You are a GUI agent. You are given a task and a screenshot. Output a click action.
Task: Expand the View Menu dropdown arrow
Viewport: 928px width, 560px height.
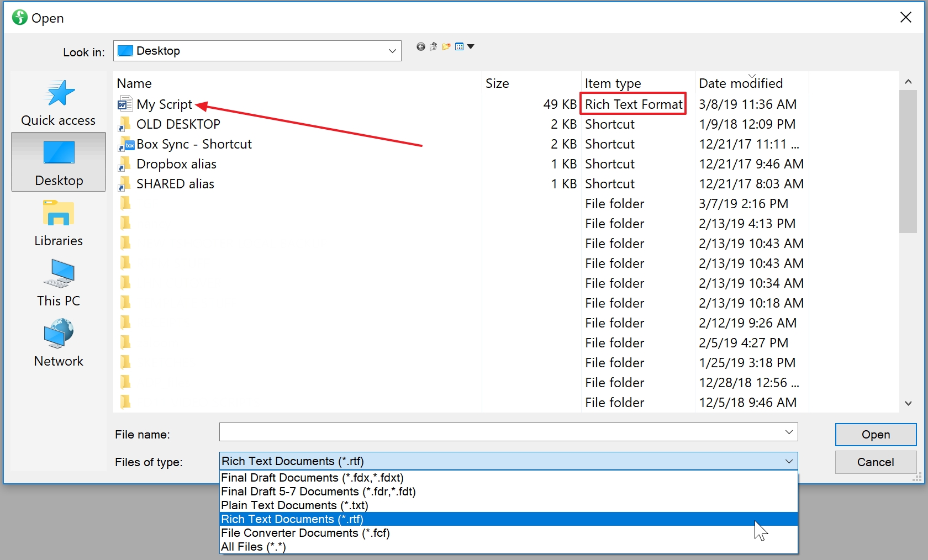tap(471, 46)
